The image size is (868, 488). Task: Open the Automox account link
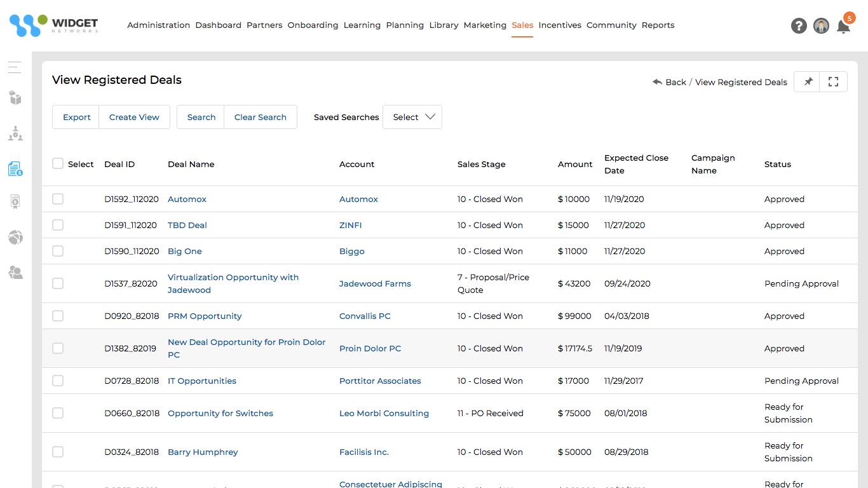point(358,199)
